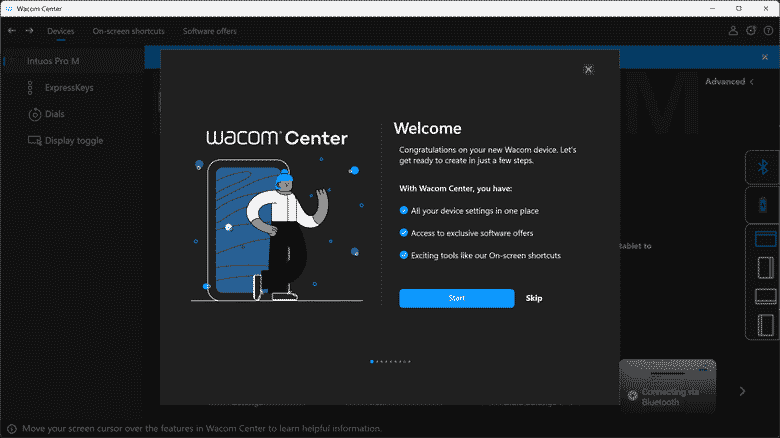Image resolution: width=780 pixels, height=438 pixels.
Task: Go back with the left arrow
Action: (x=12, y=31)
